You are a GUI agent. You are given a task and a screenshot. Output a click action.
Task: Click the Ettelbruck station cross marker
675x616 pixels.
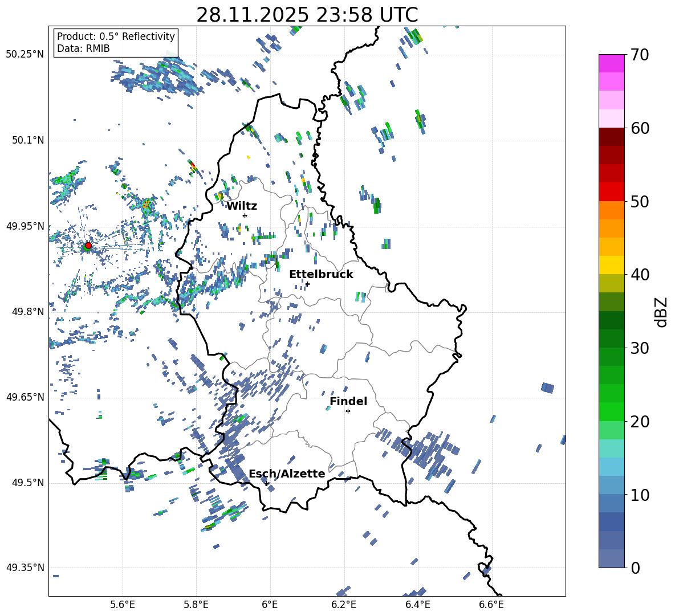pos(307,284)
